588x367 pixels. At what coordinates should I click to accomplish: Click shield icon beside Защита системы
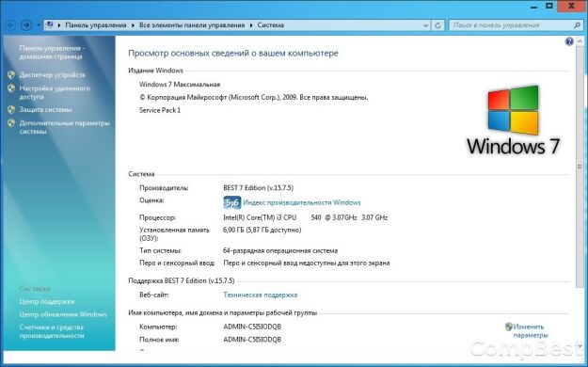pyautogui.click(x=11, y=109)
